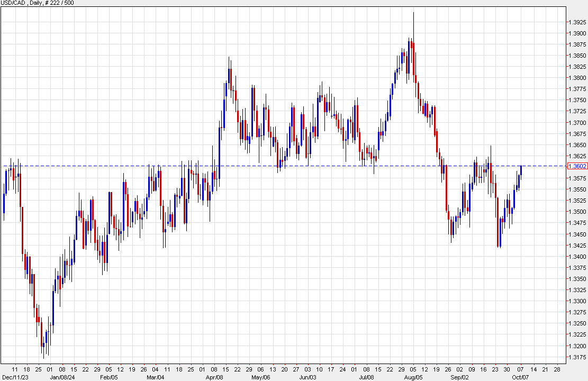588x381 pixels.
Task: Click the Aug/05 date label
Action: pyautogui.click(x=414, y=378)
